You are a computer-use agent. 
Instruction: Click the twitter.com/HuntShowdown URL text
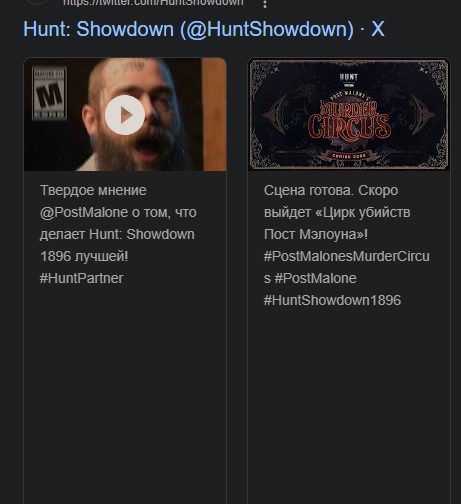(153, 3)
